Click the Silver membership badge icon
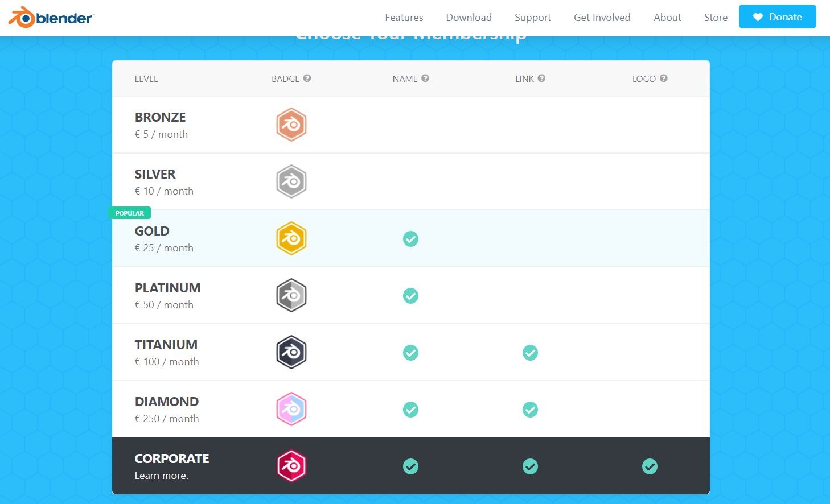 [291, 181]
